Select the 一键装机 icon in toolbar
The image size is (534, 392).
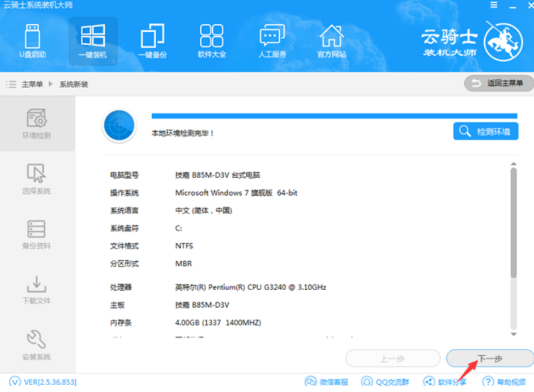(x=93, y=41)
